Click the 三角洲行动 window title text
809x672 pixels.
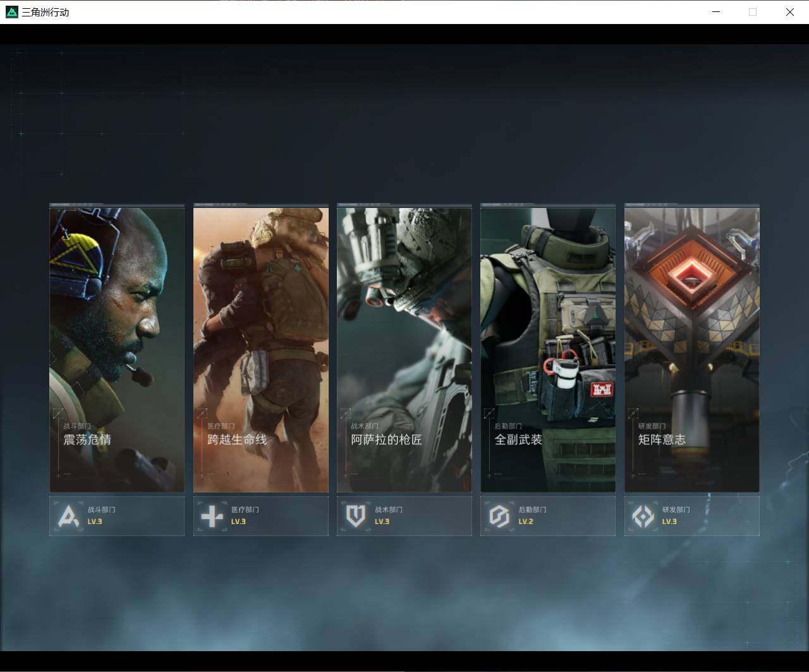tap(46, 12)
